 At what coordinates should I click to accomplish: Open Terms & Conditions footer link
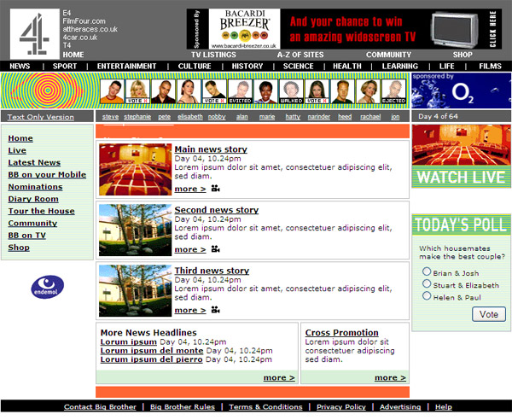click(265, 406)
